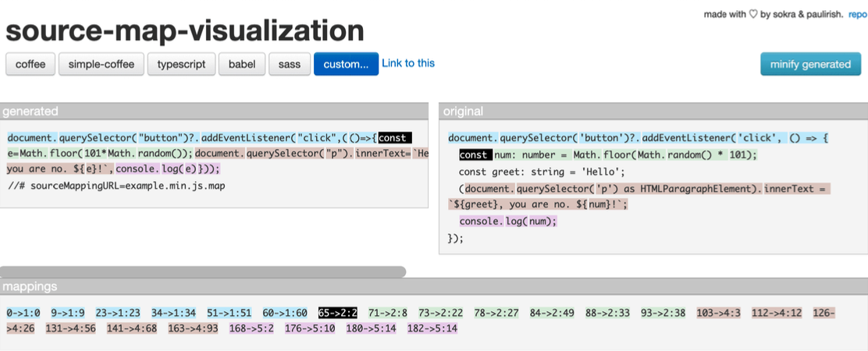The image size is (868, 351).
Task: Select mapping 88->2:33
Action: coord(608,313)
